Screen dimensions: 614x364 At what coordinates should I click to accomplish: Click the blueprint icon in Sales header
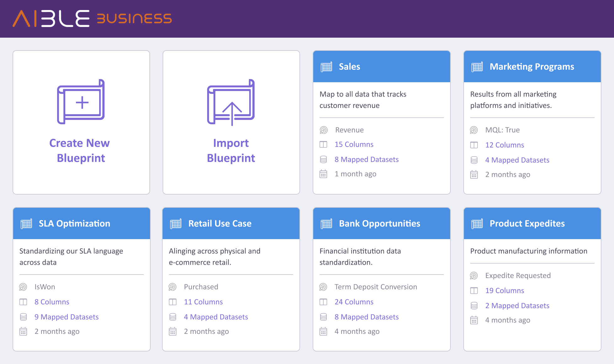326,67
